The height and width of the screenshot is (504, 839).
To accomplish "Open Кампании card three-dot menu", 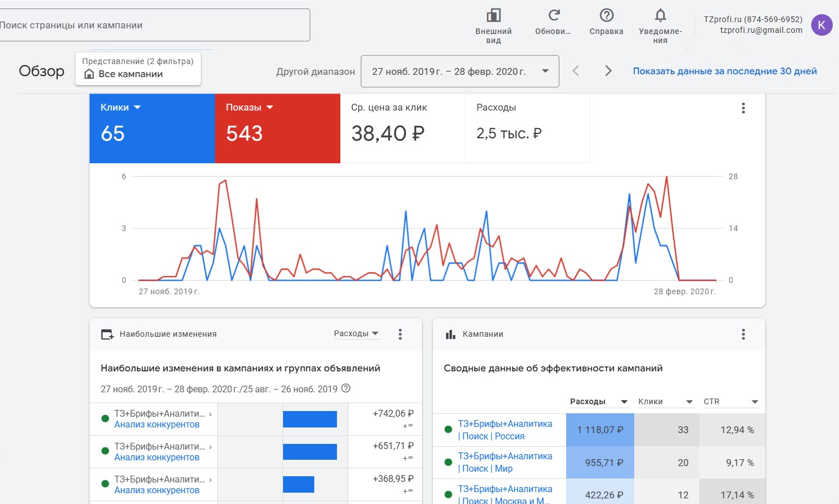I will point(743,334).
